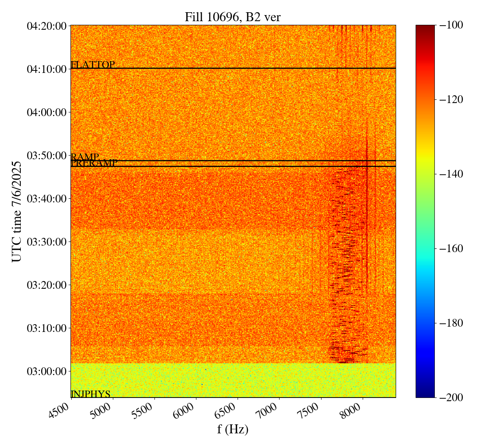Click the plot title 'Fill 10696, B2 ver'
The image size is (489, 448).
tap(233, 17)
